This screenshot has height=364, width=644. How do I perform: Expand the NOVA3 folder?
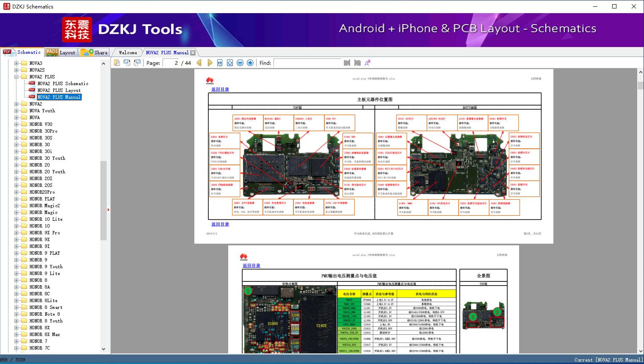point(17,63)
